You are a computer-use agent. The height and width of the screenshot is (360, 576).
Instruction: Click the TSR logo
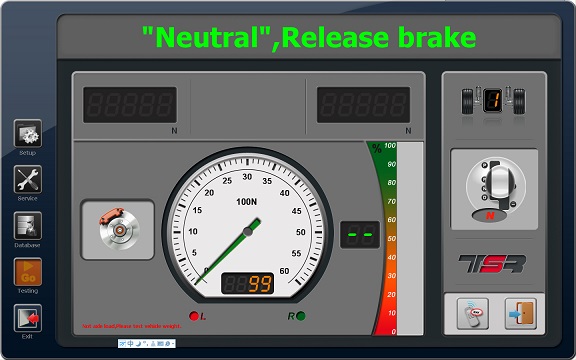[492, 264]
